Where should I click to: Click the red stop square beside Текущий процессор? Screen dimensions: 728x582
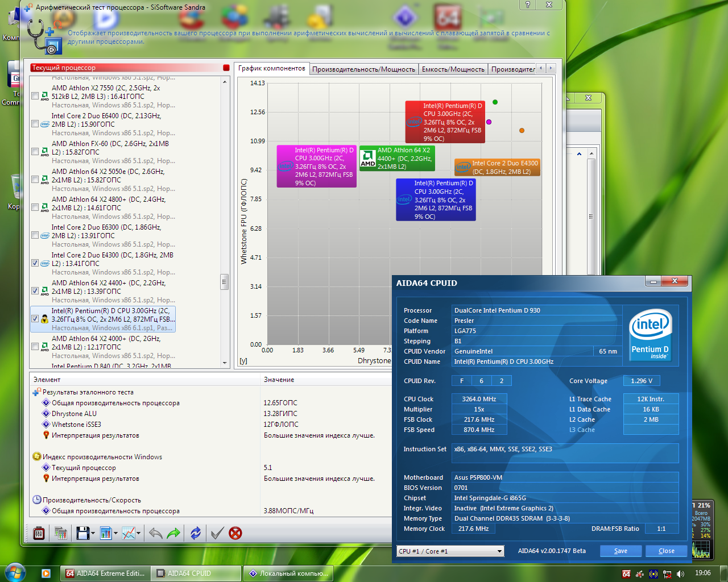(226, 68)
